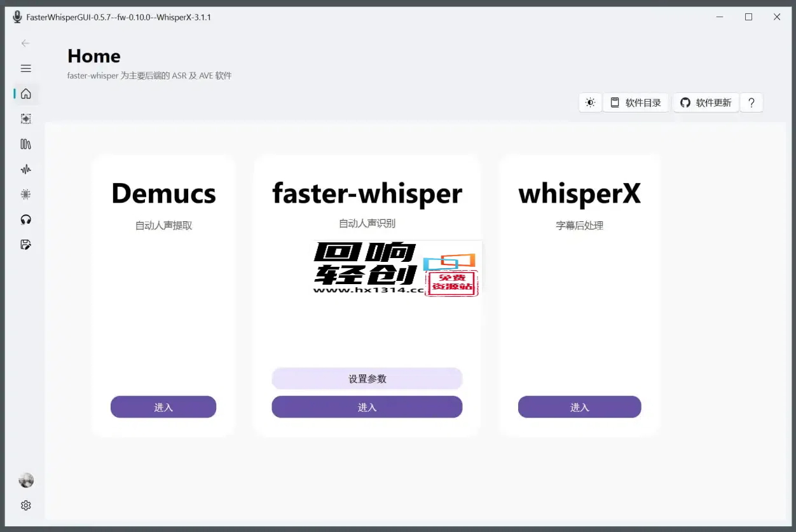Open the library books icon page
This screenshot has width=796, height=532.
coord(25,144)
